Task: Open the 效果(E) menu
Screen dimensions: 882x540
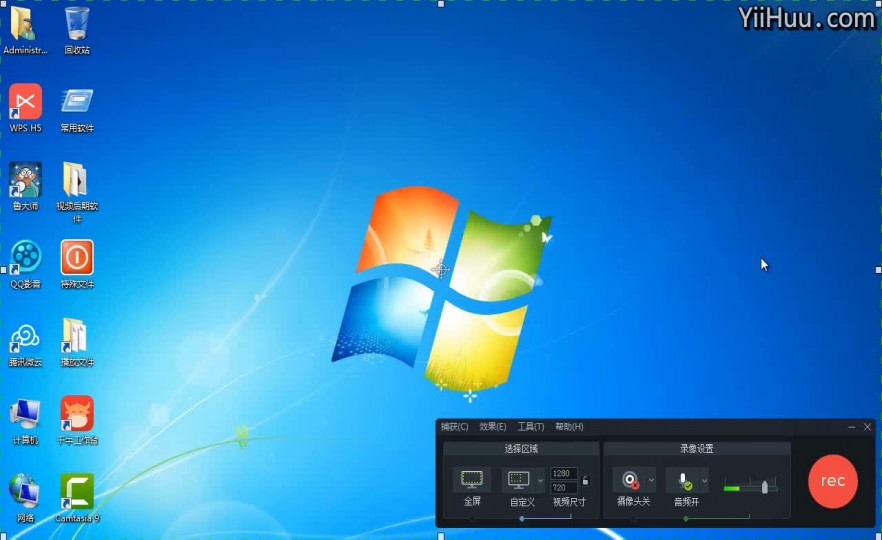Action: 493,426
